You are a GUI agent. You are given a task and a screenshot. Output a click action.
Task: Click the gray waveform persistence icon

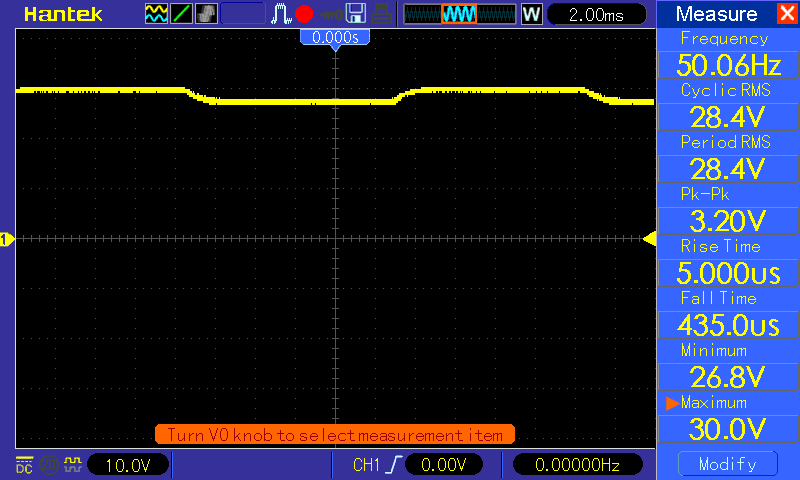(x=206, y=14)
